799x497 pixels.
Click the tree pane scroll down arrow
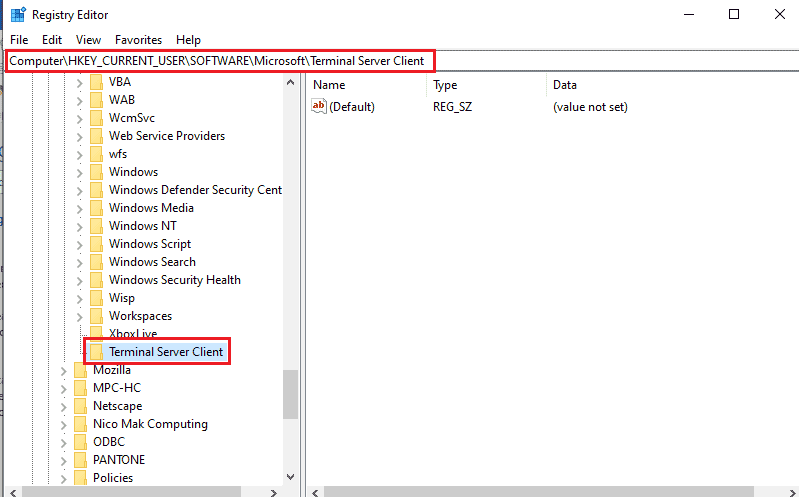click(x=290, y=477)
